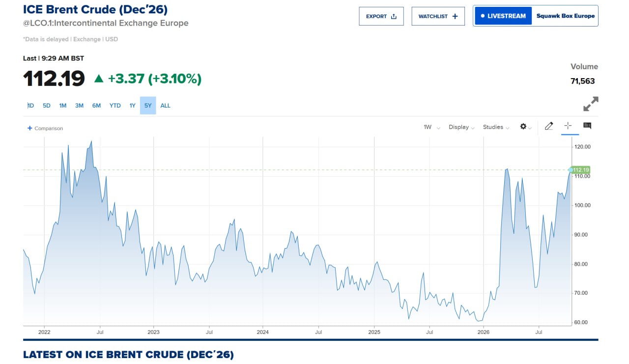Add a Comparison symbol
Screen dimensions: 629x364
pos(45,128)
